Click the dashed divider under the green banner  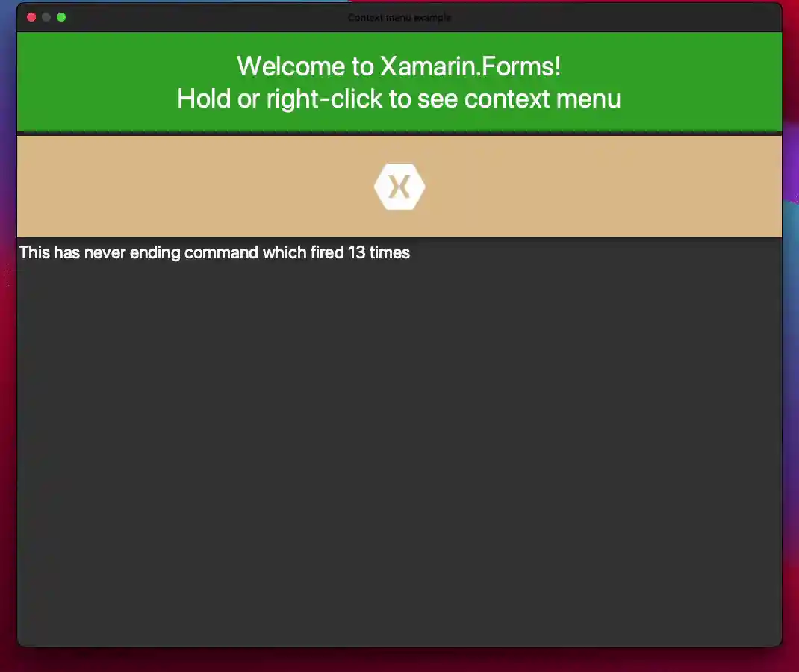399,132
